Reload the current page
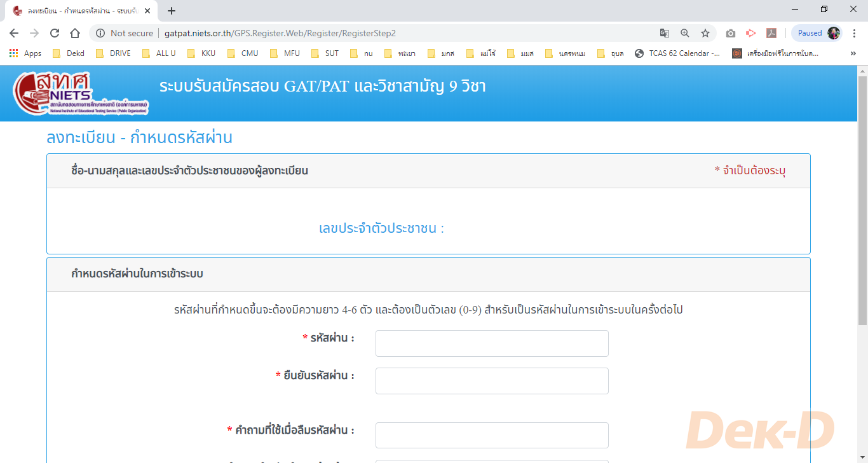The width and height of the screenshot is (868, 463). pyautogui.click(x=55, y=33)
